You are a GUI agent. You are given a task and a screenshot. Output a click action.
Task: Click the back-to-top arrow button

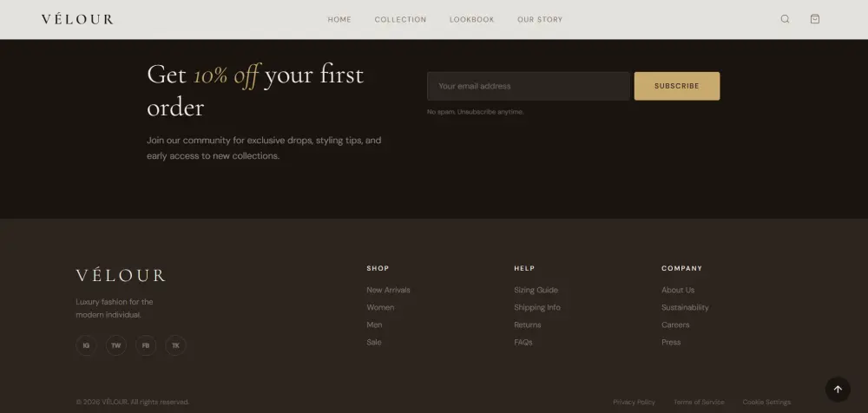click(x=838, y=390)
